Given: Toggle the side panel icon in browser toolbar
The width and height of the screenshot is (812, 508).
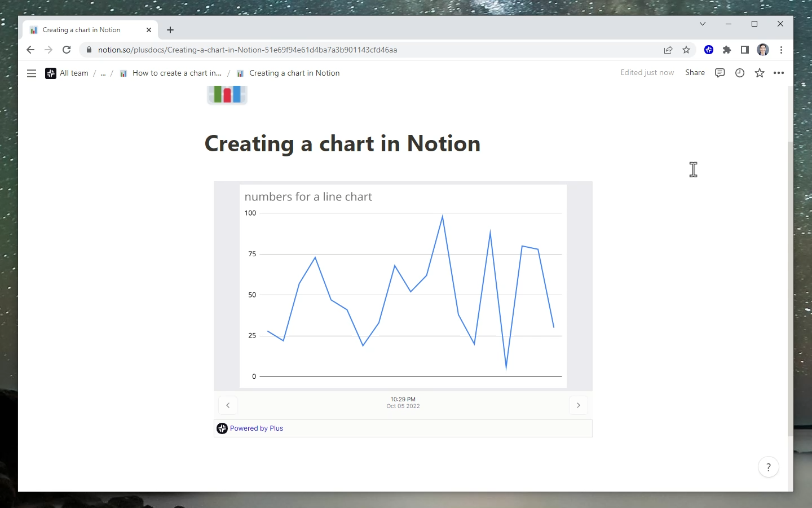Looking at the screenshot, I should 744,50.
